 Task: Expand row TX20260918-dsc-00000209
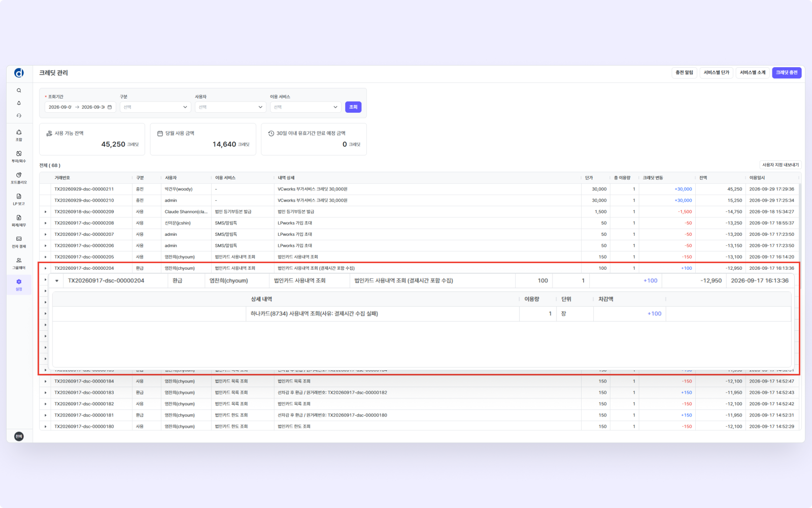pyautogui.click(x=45, y=212)
